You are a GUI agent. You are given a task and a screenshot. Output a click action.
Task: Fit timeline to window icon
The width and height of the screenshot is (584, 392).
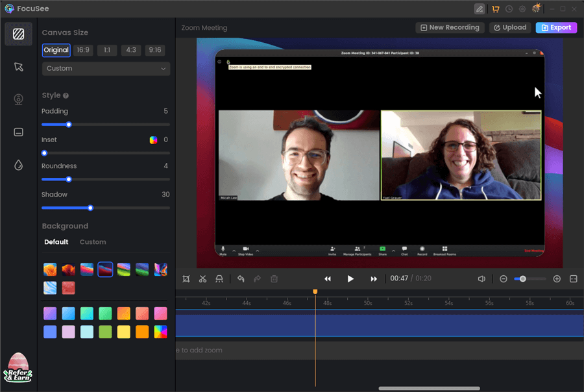574,278
